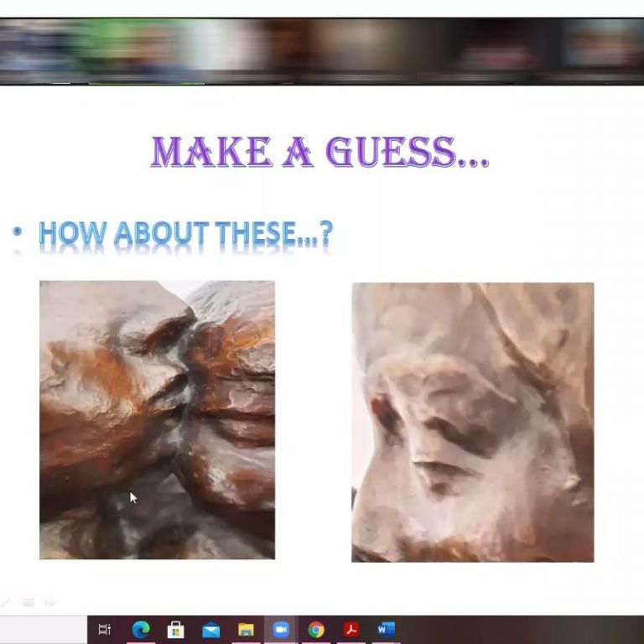The height and width of the screenshot is (644, 644).
Task: Click the left sculpture image of two faces
Action: point(157,419)
